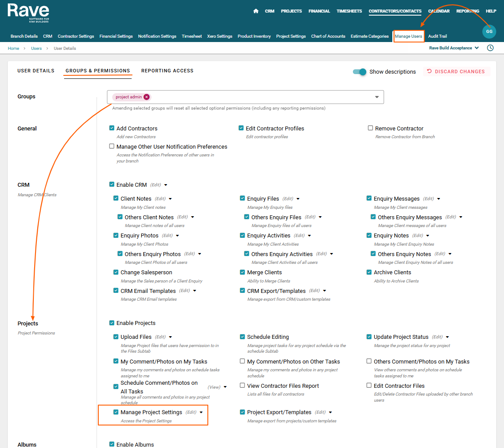Open Audit Trail settings tab
504x448 pixels.
pos(437,36)
